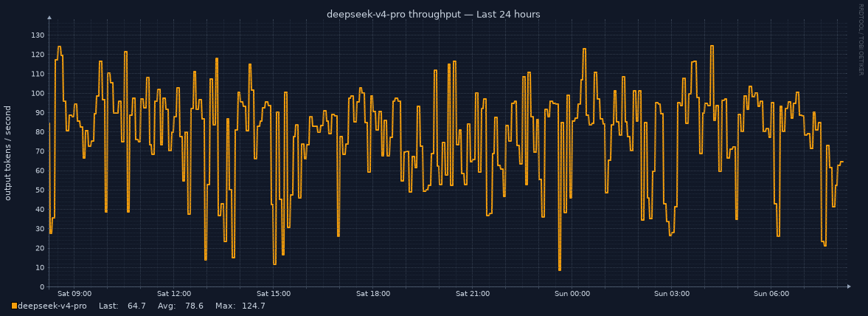Click the '60' y-axis tick label
The height and width of the screenshot is (316, 868).
(x=41, y=171)
